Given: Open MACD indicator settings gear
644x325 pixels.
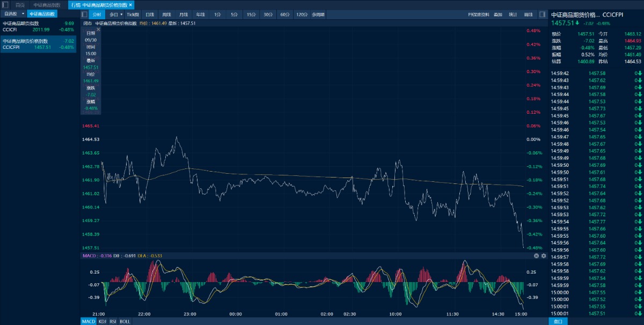Looking at the screenshot, I should tap(543, 256).
